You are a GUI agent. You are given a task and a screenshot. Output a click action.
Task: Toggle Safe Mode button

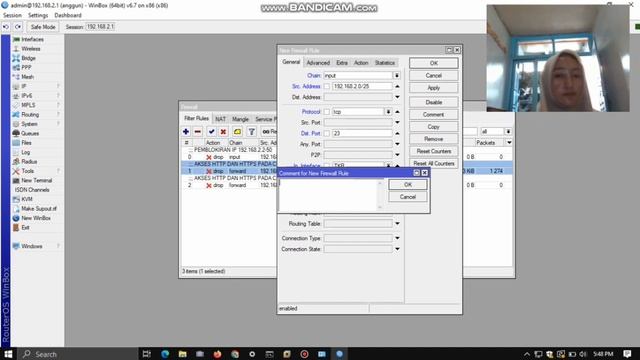pos(43,27)
